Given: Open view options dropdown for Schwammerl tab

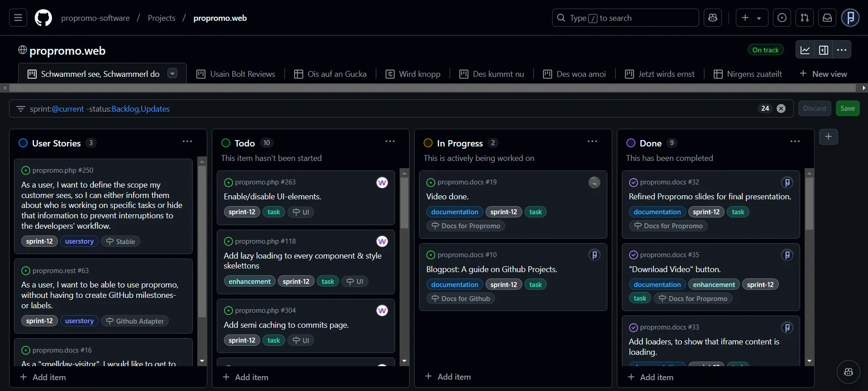Looking at the screenshot, I should 172,73.
